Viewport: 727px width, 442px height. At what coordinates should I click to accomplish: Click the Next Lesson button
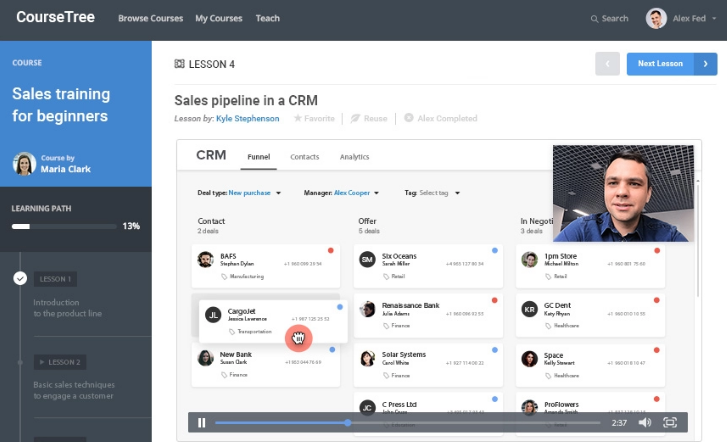pos(660,64)
